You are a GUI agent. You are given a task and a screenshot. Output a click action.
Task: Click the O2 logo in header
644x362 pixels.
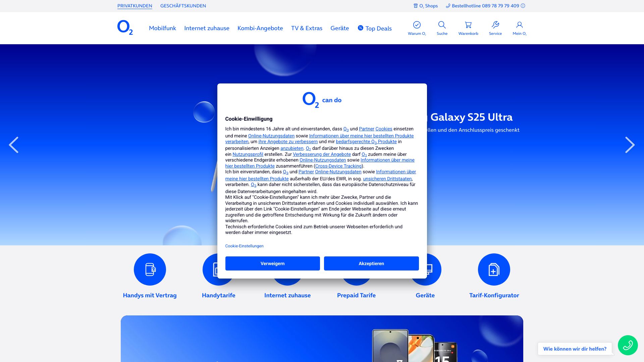(x=125, y=27)
